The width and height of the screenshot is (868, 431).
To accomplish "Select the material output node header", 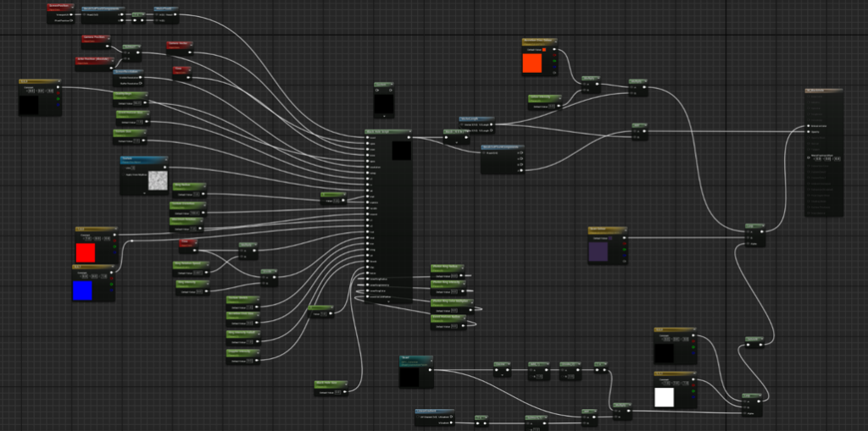I will click(x=823, y=91).
